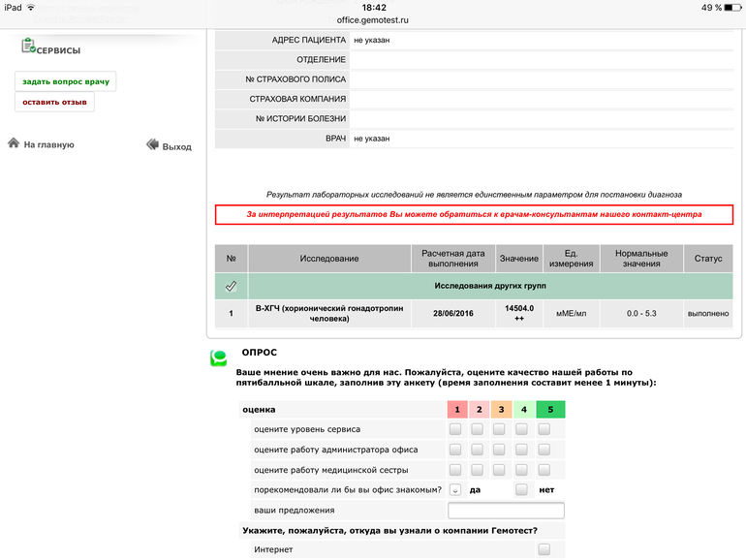The height and width of the screenshot is (560, 746).
Task: Click the checkmark icon in the results table
Action: coord(231,286)
